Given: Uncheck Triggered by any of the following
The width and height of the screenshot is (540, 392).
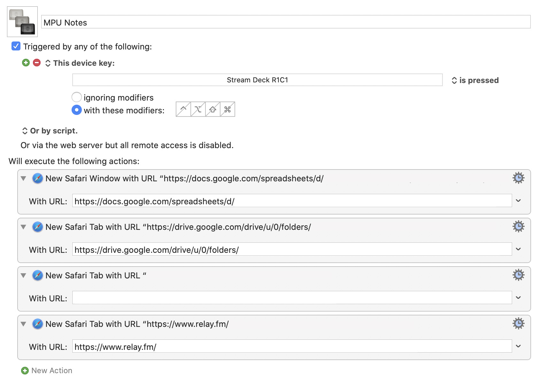Looking at the screenshot, I should 16,46.
